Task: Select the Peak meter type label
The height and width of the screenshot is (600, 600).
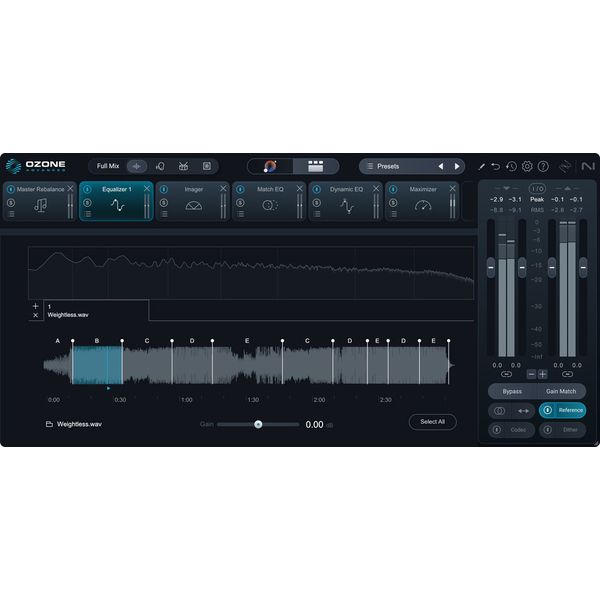Action: tap(537, 199)
